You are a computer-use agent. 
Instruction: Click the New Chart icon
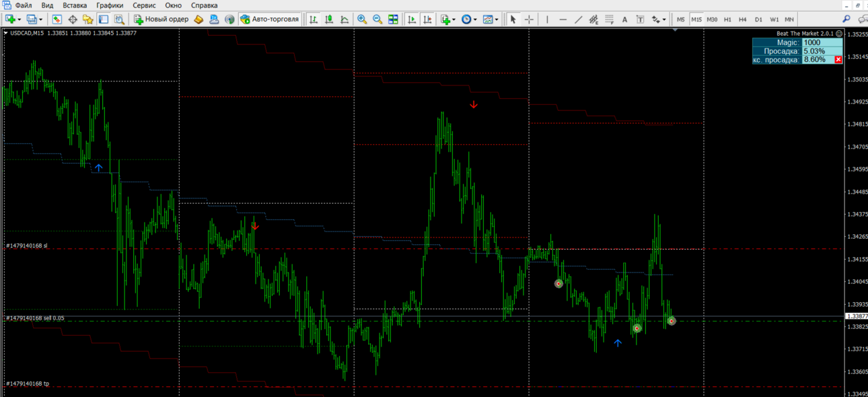(x=10, y=20)
